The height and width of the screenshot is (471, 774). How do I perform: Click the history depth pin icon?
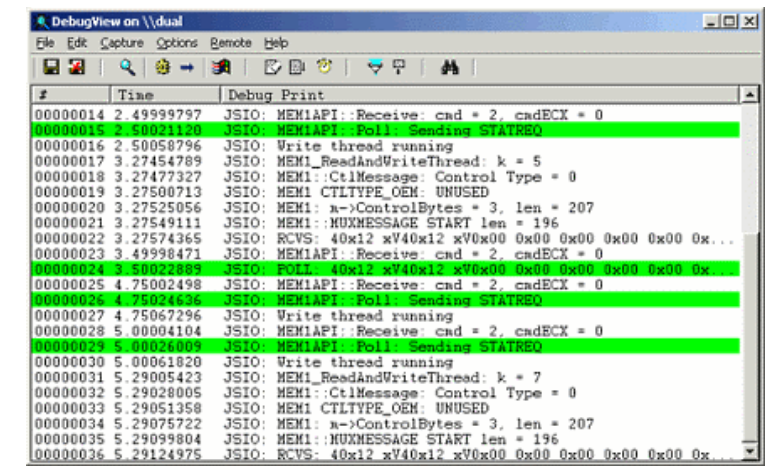[399, 67]
